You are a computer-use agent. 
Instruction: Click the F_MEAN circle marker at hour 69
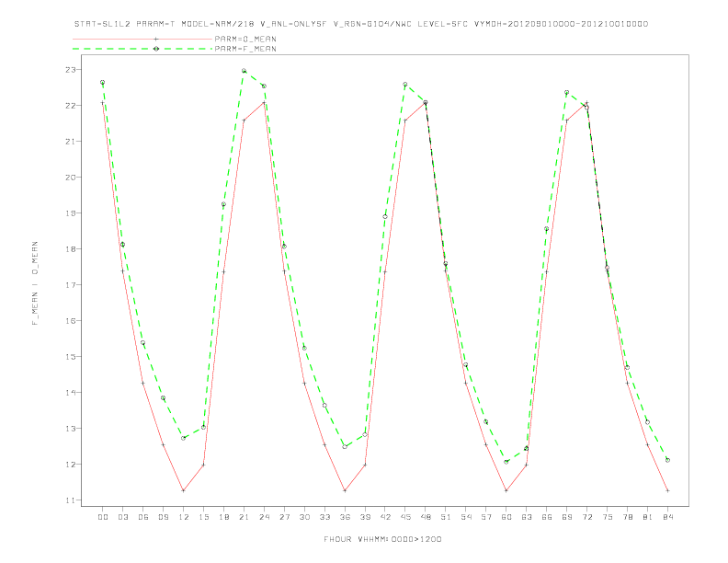tap(567, 92)
